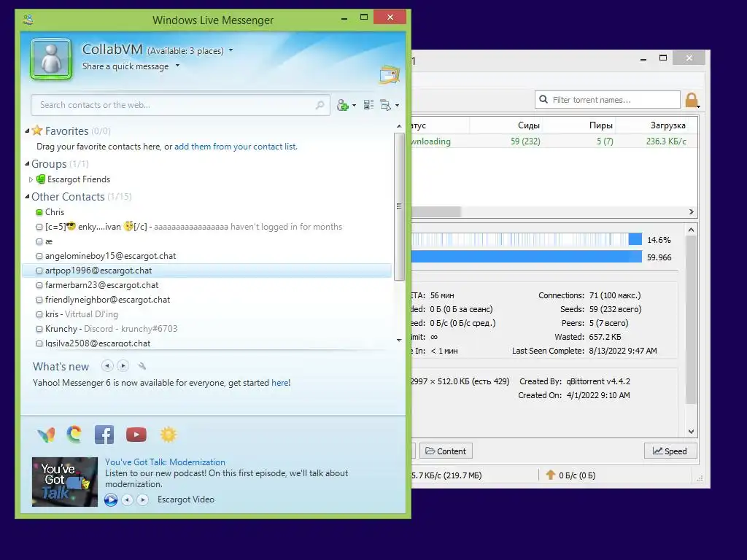
Task: Open the MSN butterfly icon
Action: click(46, 435)
